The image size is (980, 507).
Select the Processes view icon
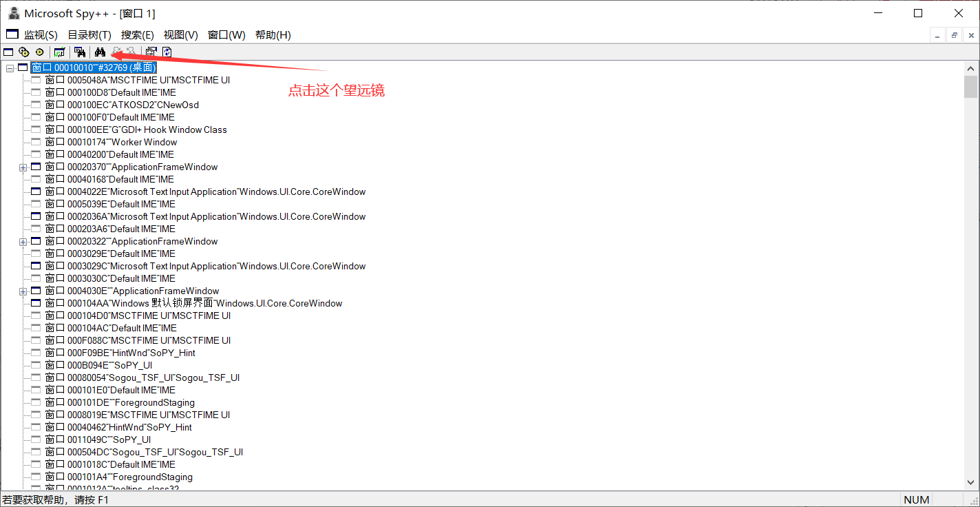coord(23,52)
